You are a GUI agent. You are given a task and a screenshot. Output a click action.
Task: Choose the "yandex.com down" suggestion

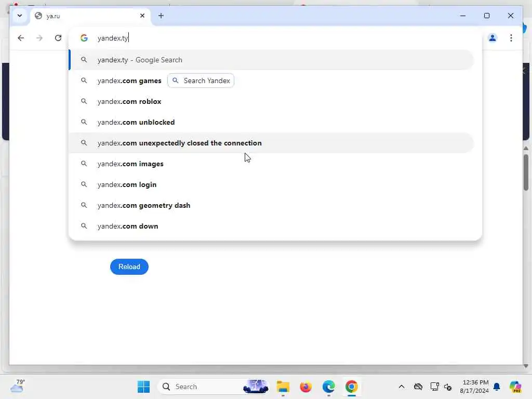click(x=271, y=226)
